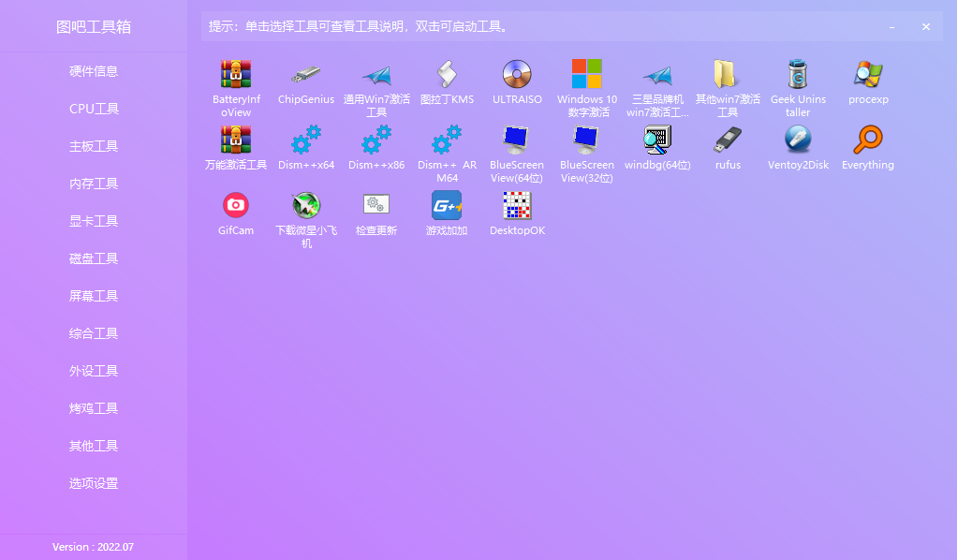Open 选项设置 at sidebar bottom
This screenshot has height=560, width=957.
94,483
